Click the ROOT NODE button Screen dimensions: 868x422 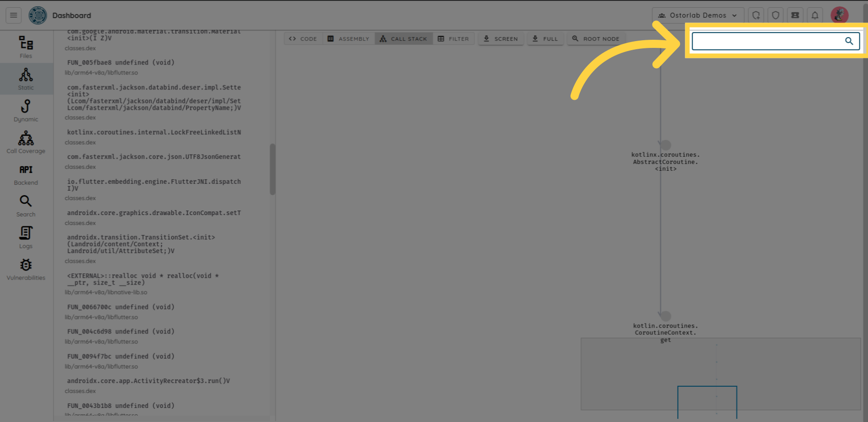(596, 39)
